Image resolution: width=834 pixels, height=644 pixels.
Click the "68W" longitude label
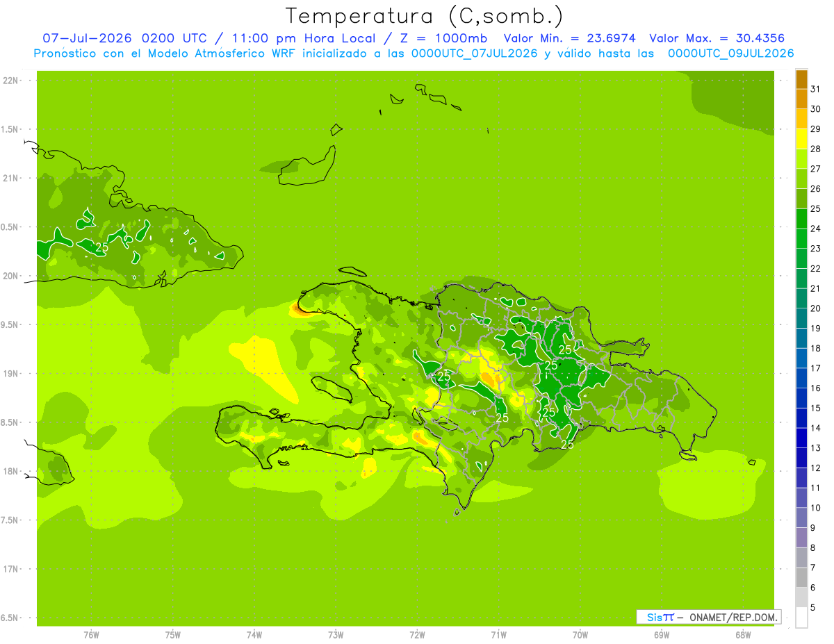pos(743,635)
